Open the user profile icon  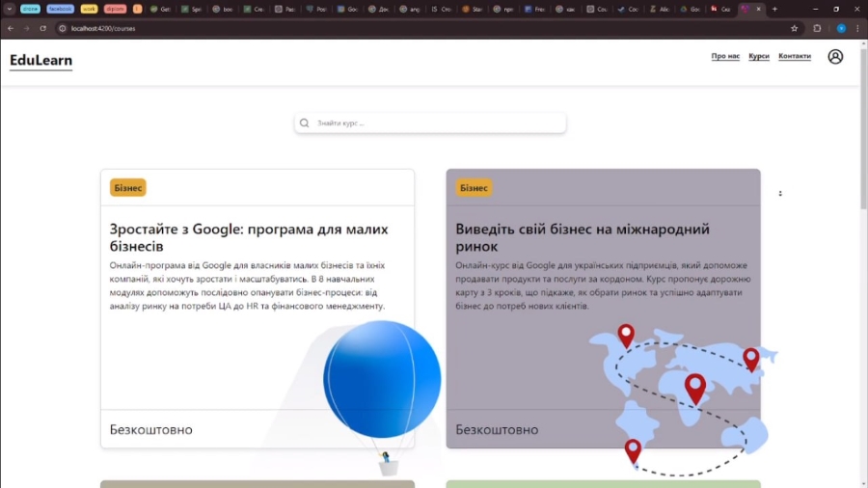pyautogui.click(x=835, y=57)
